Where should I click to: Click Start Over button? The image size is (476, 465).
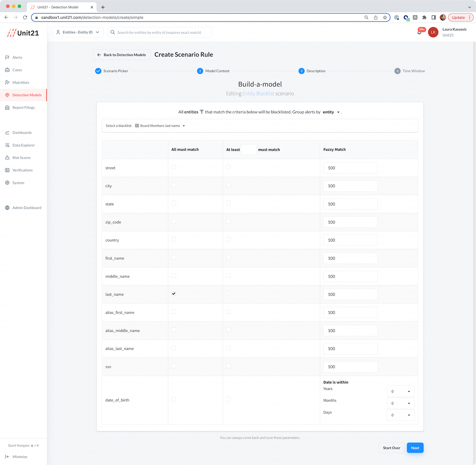pos(392,448)
